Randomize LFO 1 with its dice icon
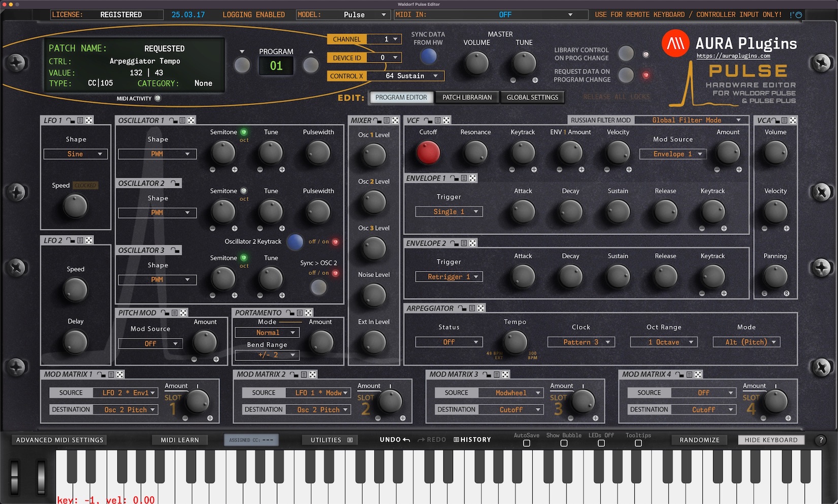The width and height of the screenshot is (838, 504). tap(89, 120)
